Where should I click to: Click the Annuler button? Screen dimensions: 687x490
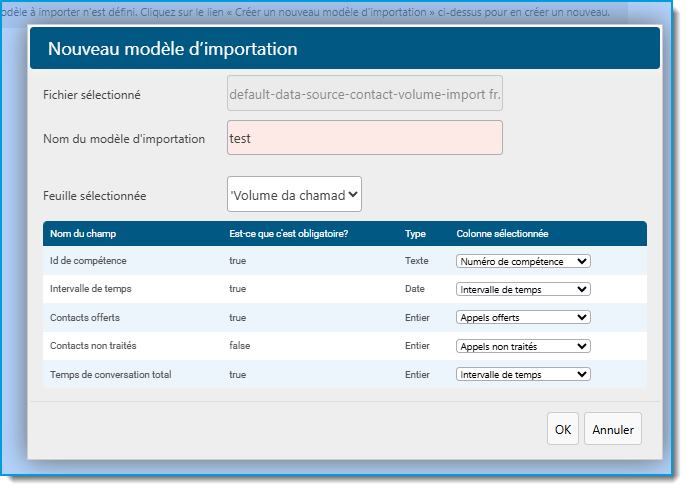613,429
